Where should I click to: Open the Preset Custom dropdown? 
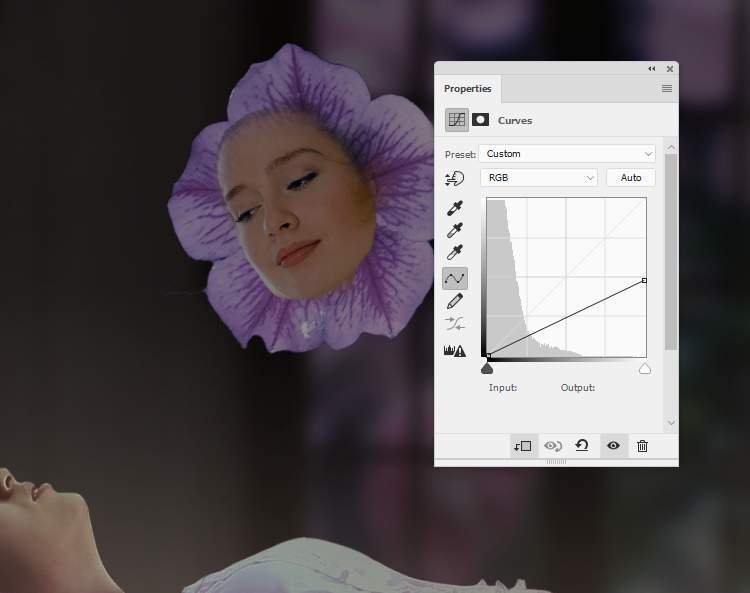[567, 154]
